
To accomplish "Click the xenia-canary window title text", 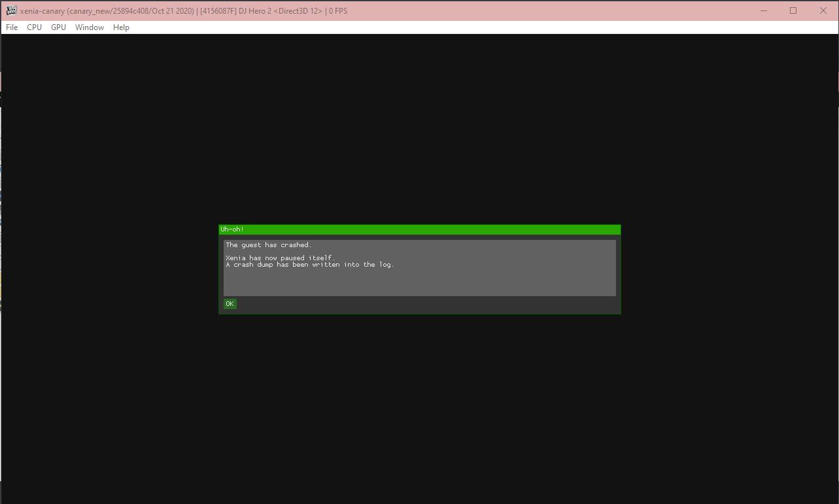I will (x=184, y=11).
